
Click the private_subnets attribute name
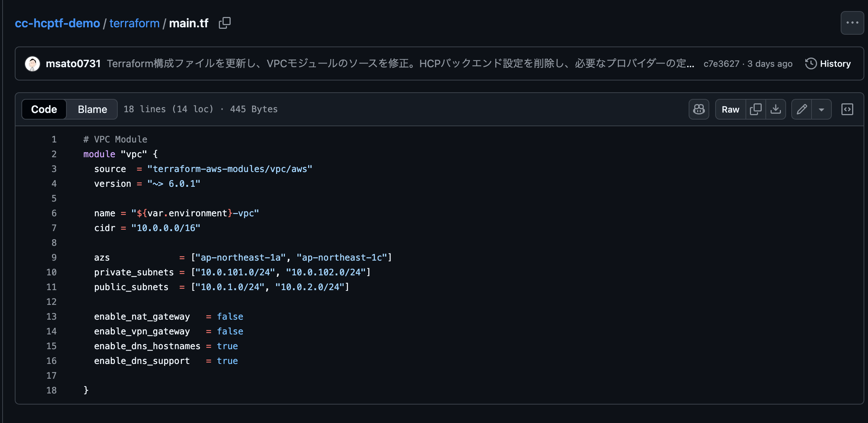[134, 272]
